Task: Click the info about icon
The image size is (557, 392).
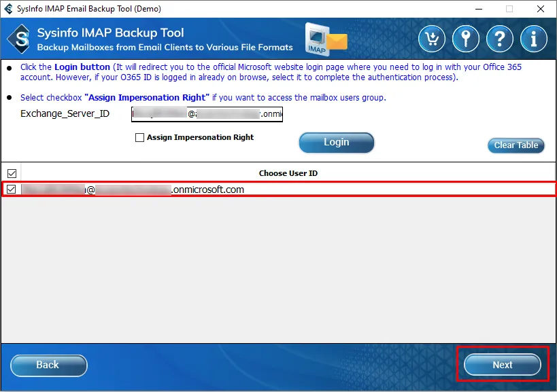Action: (x=534, y=39)
